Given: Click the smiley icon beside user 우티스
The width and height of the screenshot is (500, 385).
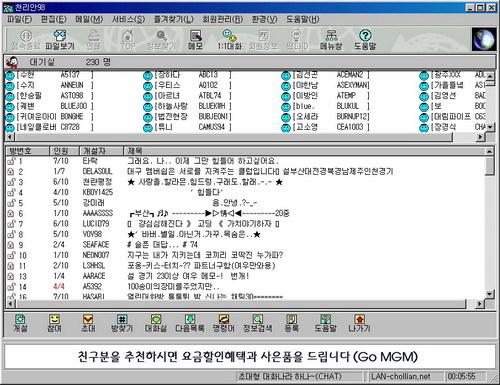Looking at the screenshot, I should coord(148,86).
